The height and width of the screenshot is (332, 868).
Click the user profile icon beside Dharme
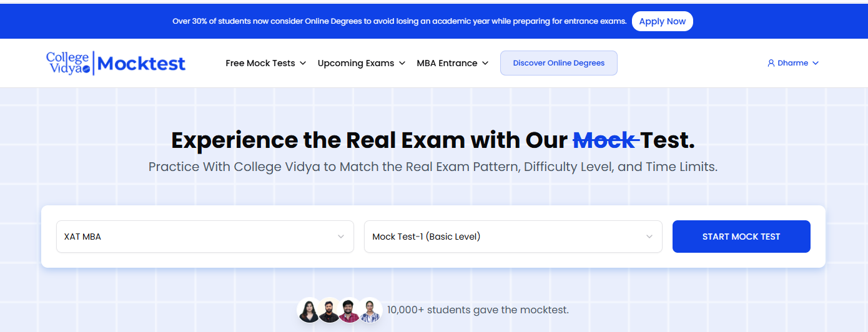click(x=771, y=63)
